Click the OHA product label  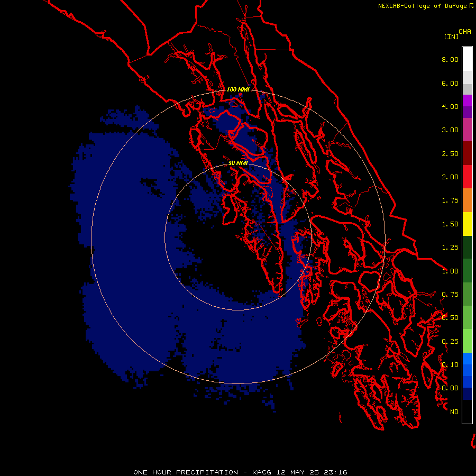(x=465, y=32)
